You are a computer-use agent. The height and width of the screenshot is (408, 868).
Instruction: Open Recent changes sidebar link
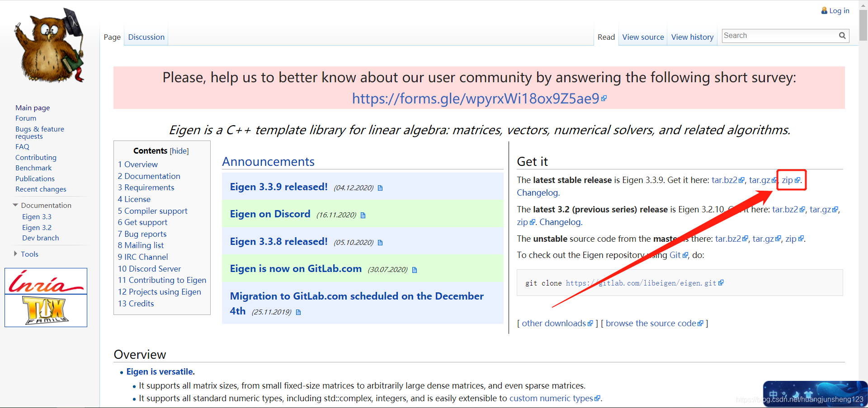pyautogui.click(x=41, y=189)
